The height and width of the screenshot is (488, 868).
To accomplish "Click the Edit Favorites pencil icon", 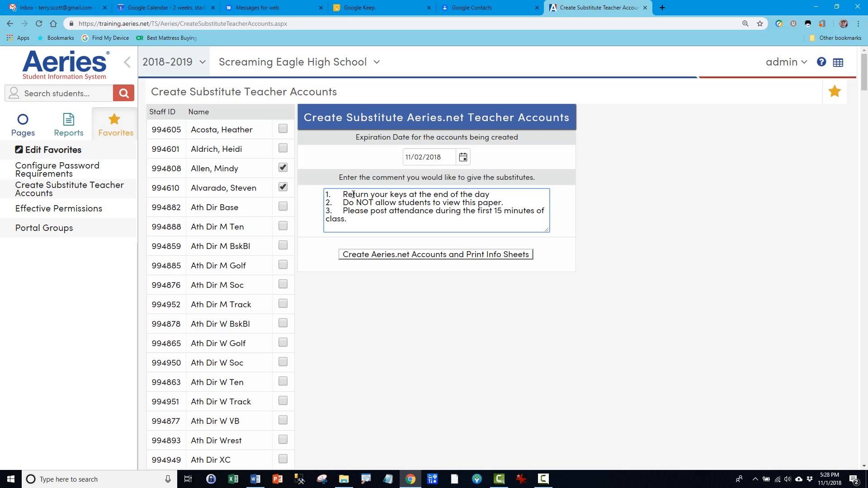I will pos(19,150).
